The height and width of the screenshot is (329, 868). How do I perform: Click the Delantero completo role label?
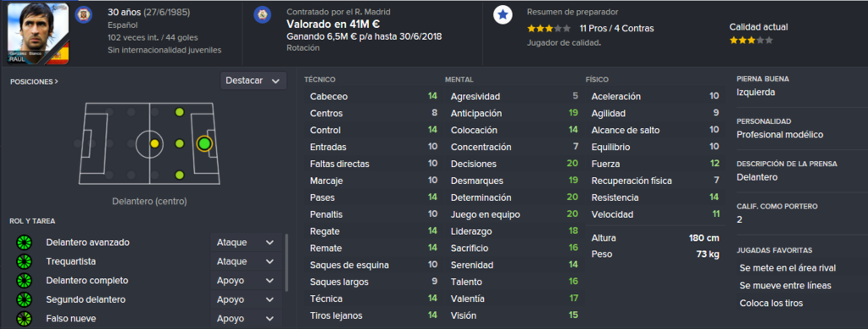[x=87, y=281]
